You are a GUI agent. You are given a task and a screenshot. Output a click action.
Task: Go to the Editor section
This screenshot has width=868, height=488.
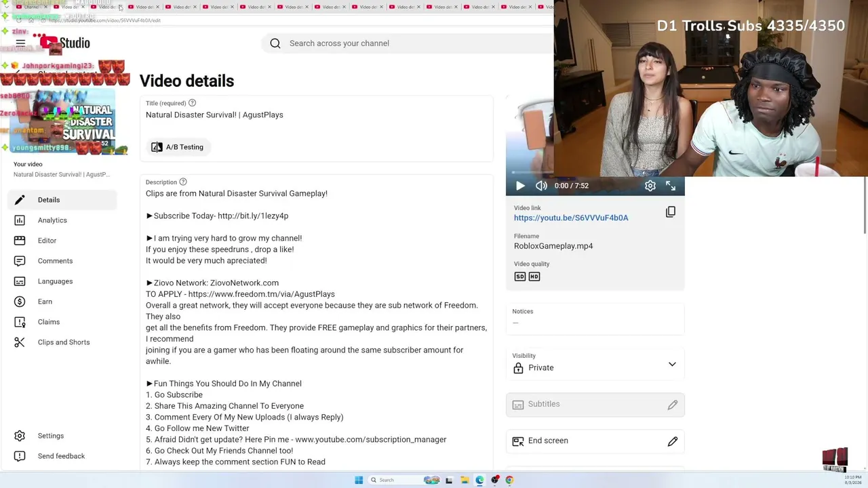(47, 241)
